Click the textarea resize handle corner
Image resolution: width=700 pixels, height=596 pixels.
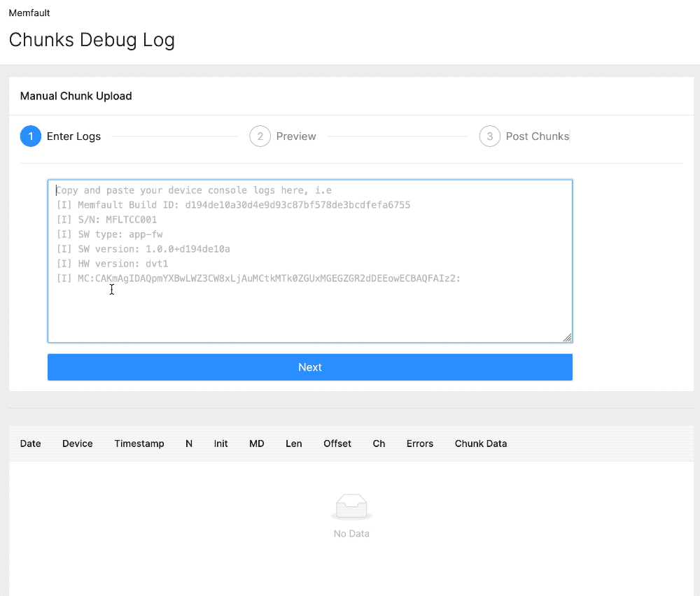point(567,337)
